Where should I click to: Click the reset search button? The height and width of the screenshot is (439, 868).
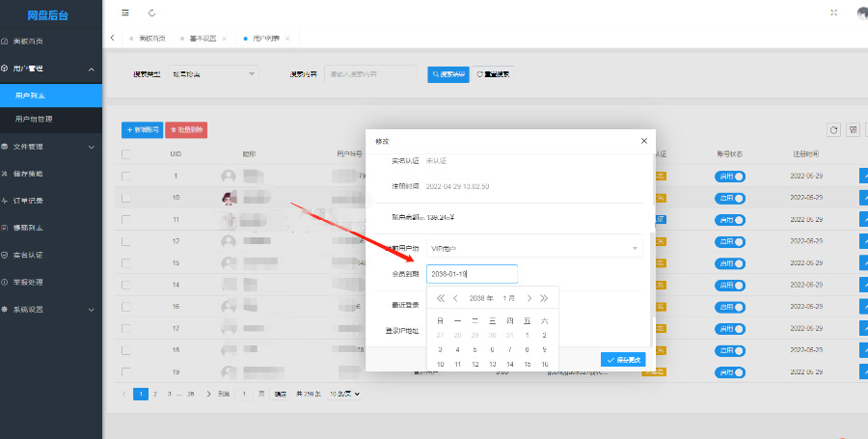(x=493, y=74)
